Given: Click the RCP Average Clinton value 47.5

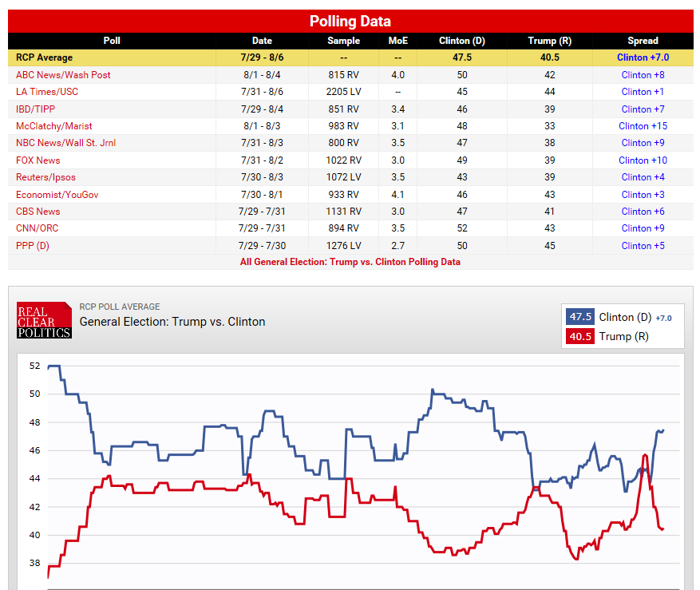Looking at the screenshot, I should [x=462, y=57].
